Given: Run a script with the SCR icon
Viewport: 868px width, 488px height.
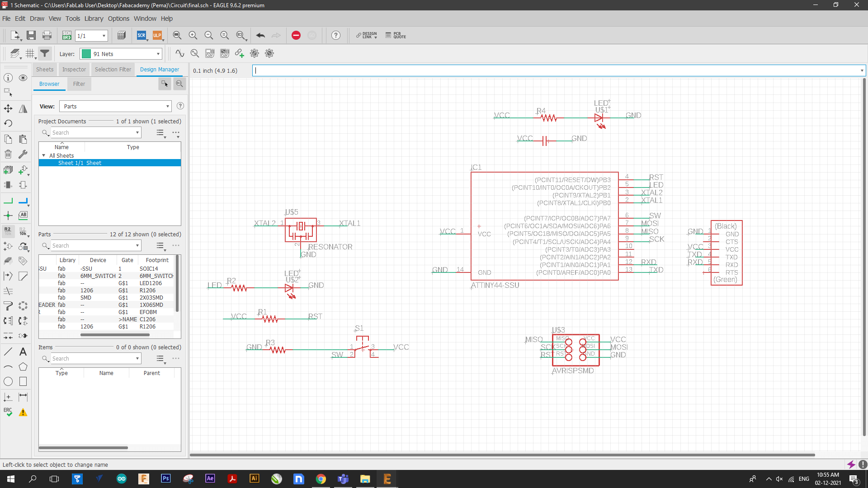Looking at the screenshot, I should click(x=142, y=35).
